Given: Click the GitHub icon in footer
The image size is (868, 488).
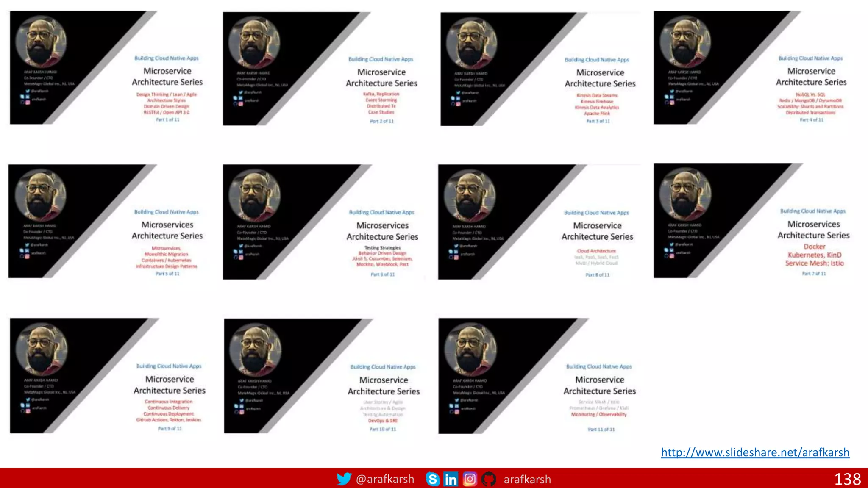Looking at the screenshot, I should (x=489, y=479).
